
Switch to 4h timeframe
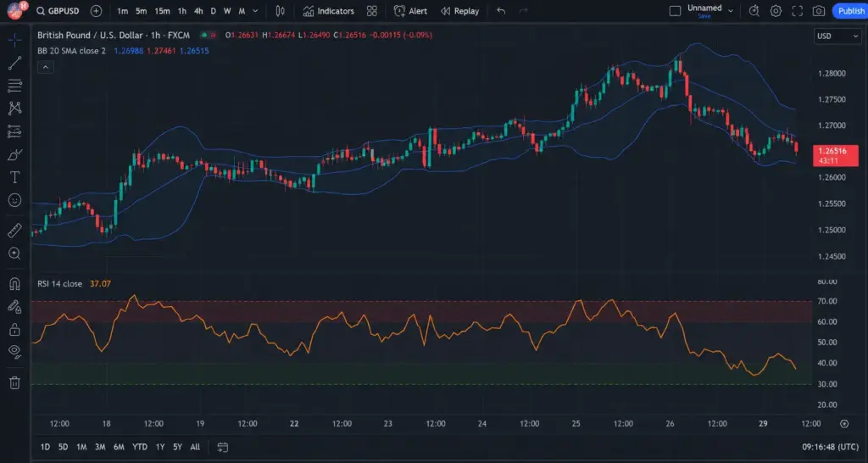(198, 11)
